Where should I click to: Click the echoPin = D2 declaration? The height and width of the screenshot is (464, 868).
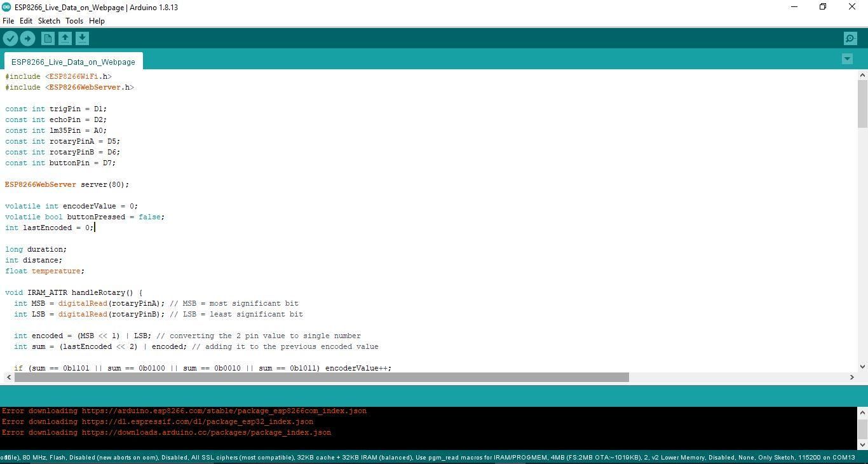56,119
